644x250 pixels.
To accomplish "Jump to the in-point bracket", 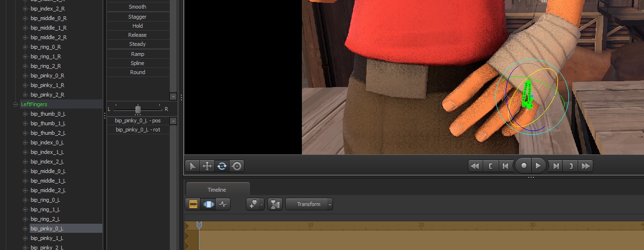I will click(x=490, y=166).
